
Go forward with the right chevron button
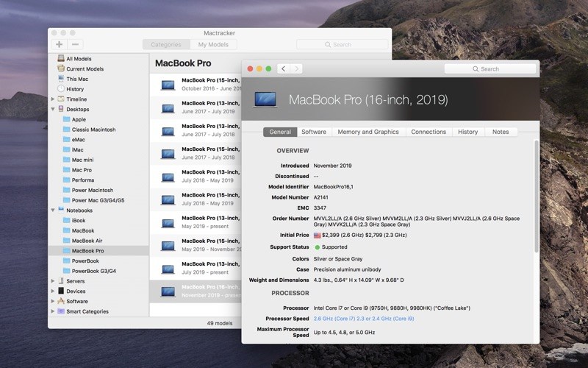click(296, 68)
